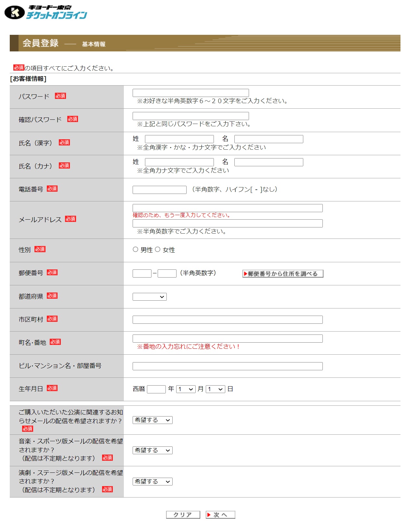406x532 pixels.
Task: Open the 公演関連お知らせメール配信 dropdown
Action: (x=152, y=420)
